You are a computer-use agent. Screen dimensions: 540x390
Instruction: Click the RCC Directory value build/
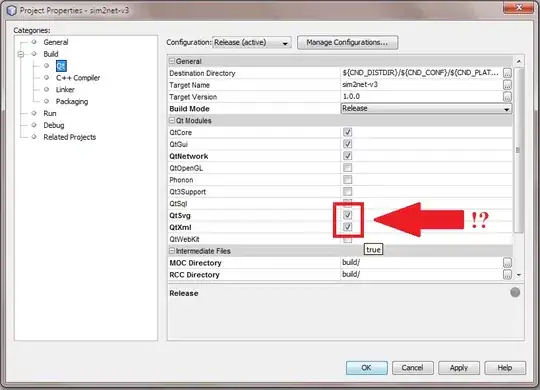[351, 275]
